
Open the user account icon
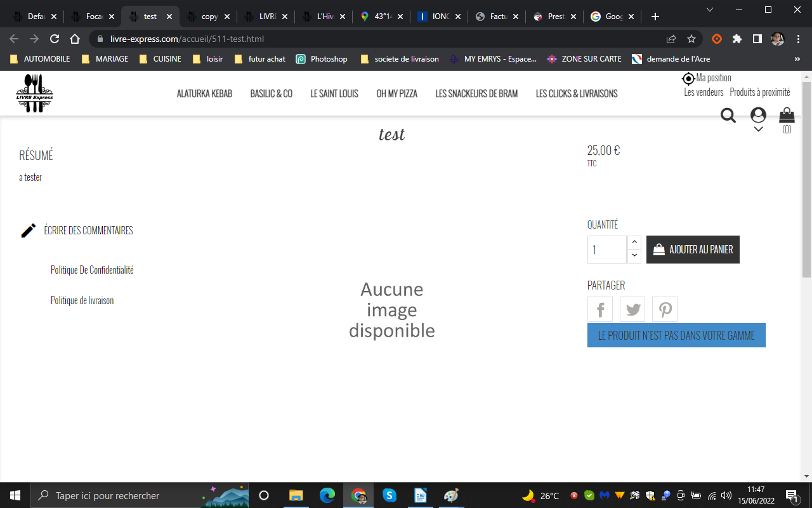click(758, 115)
